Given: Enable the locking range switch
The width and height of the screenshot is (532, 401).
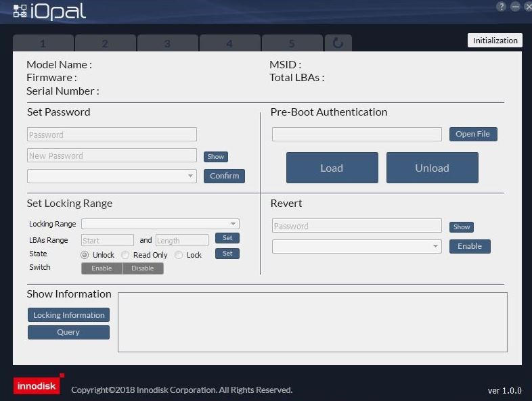Looking at the screenshot, I should (x=102, y=268).
